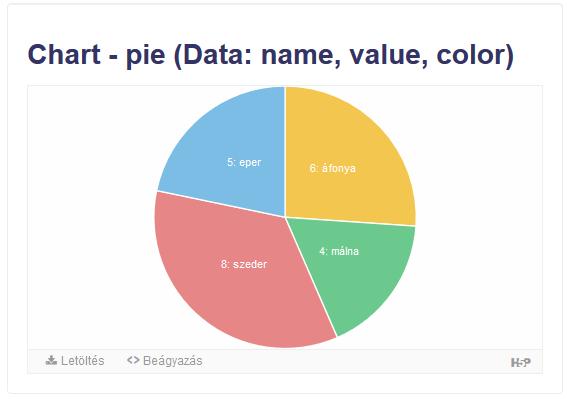Click the "4: málna" slice label
This screenshot has height=399, width=567.
click(x=339, y=251)
